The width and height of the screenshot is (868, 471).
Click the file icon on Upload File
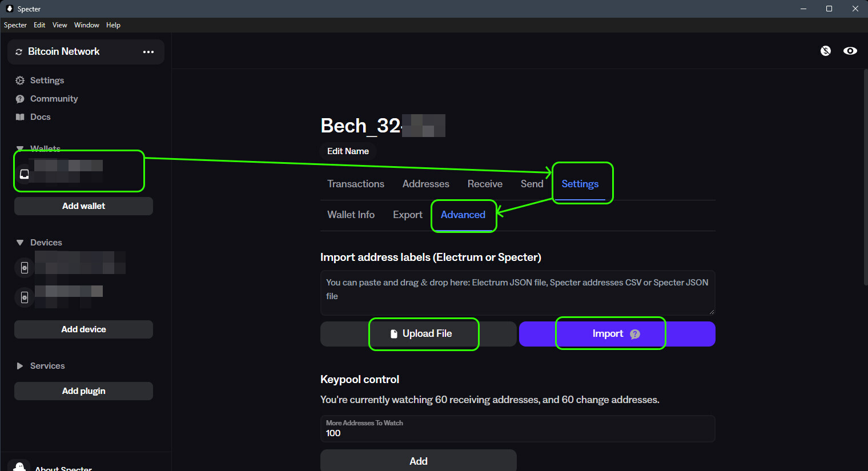[393, 334]
